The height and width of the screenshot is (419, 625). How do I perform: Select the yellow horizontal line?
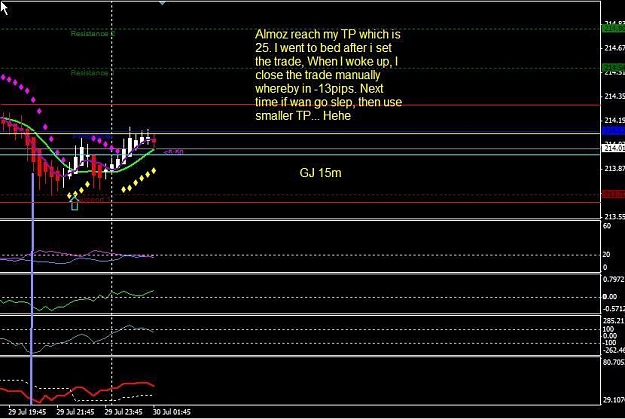click(300, 134)
